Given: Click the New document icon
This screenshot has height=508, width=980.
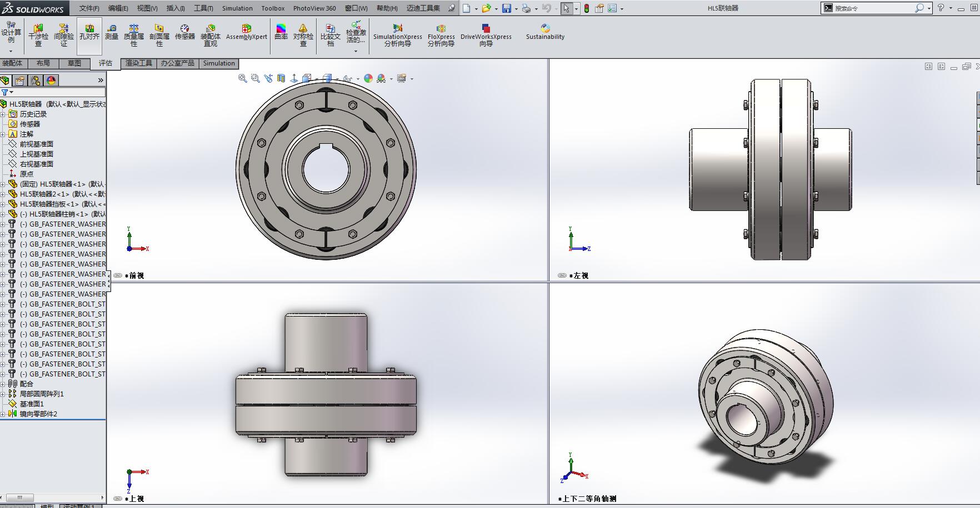Looking at the screenshot, I should 467,8.
